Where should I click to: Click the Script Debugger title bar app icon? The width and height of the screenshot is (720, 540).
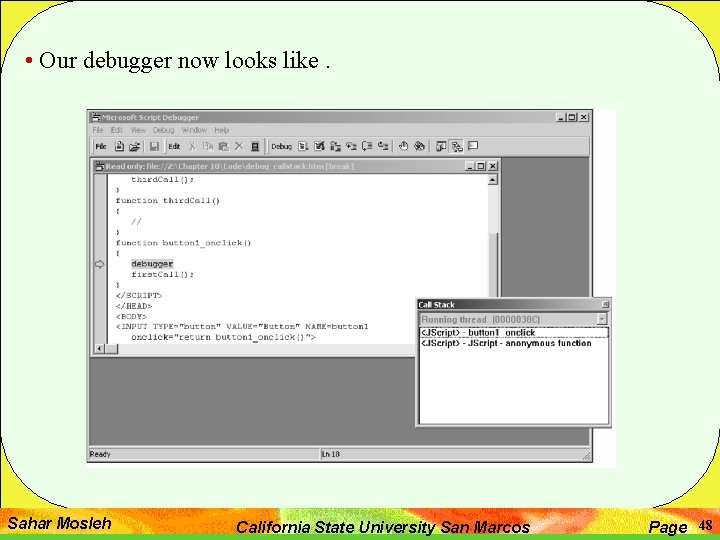click(x=96, y=117)
